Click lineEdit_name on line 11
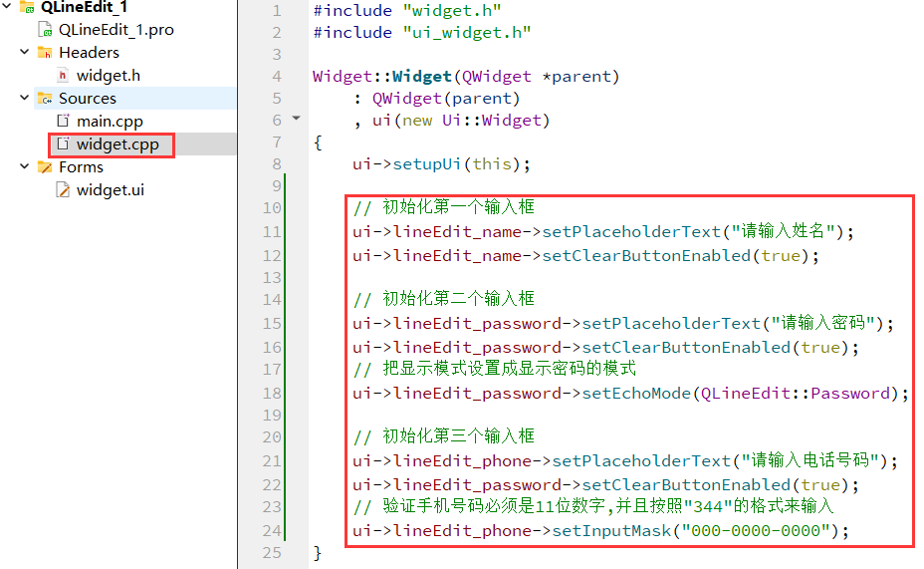Viewport: 924px width, 569px height. tap(457, 231)
